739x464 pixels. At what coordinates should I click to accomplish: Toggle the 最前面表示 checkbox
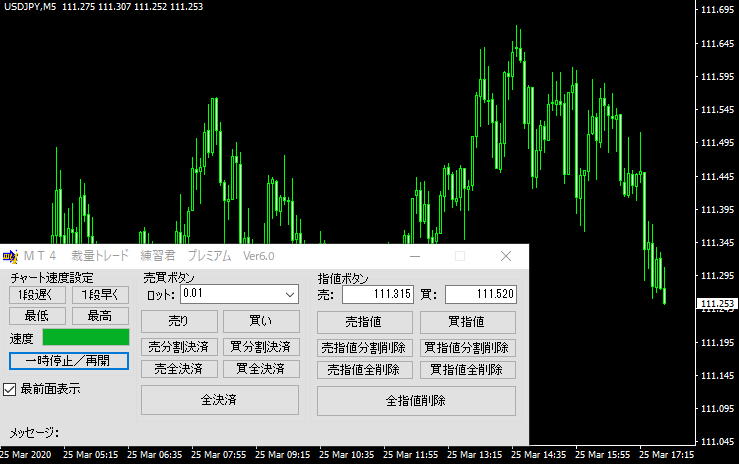[11, 388]
